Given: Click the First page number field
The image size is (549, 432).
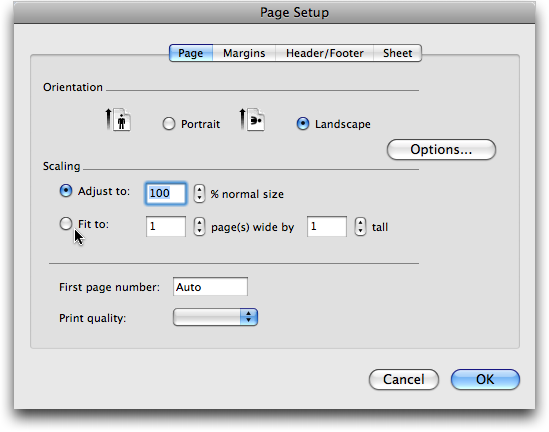Looking at the screenshot, I should click(210, 287).
